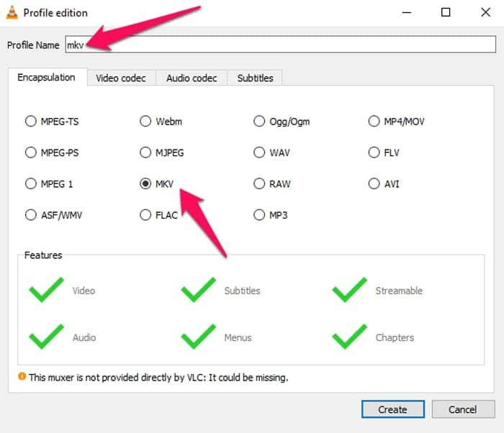Maximize the Profile edition window

pyautogui.click(x=446, y=12)
